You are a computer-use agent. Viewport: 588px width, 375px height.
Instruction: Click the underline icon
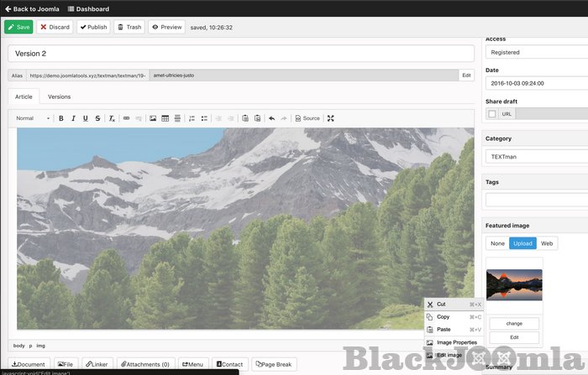pos(85,118)
